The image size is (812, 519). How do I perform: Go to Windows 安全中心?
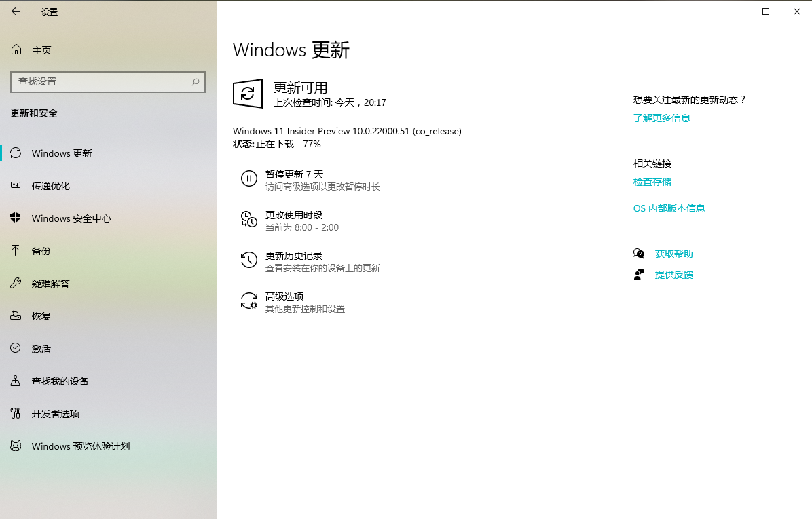(108, 218)
